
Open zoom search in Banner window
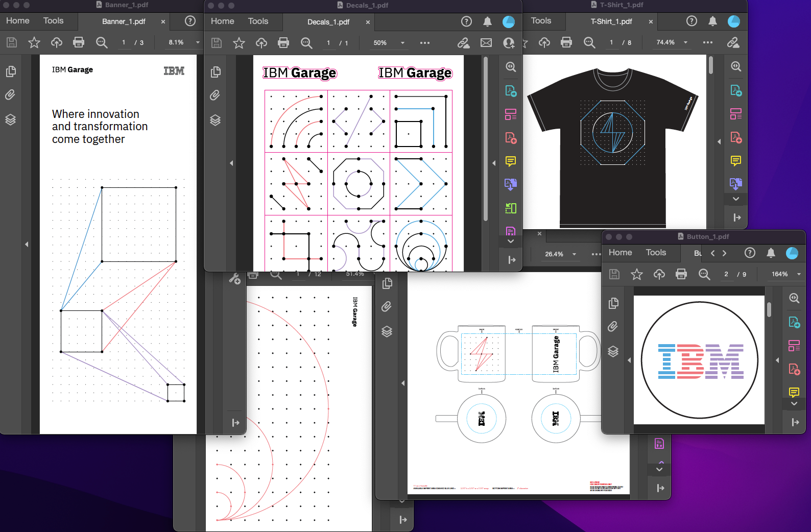[102, 42]
